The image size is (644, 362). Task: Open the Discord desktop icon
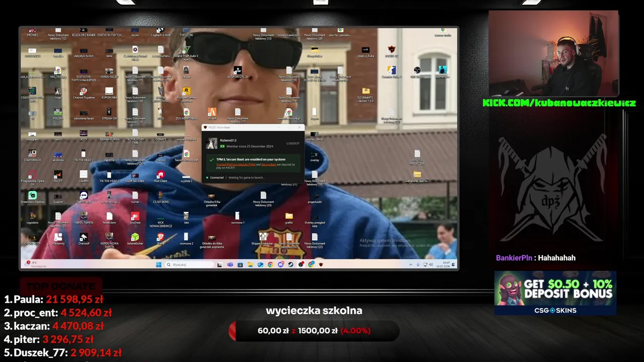160,156
